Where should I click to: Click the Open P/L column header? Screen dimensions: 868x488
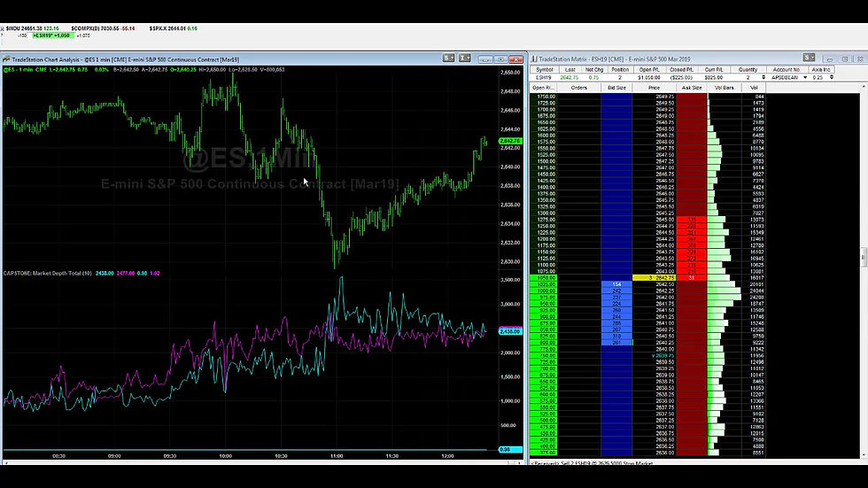[649, 70]
